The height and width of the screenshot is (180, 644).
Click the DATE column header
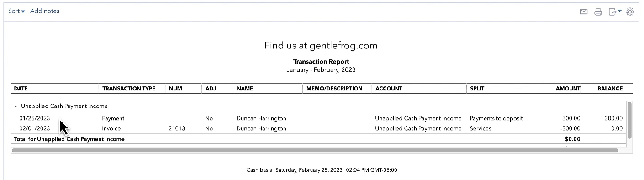pyautogui.click(x=21, y=89)
